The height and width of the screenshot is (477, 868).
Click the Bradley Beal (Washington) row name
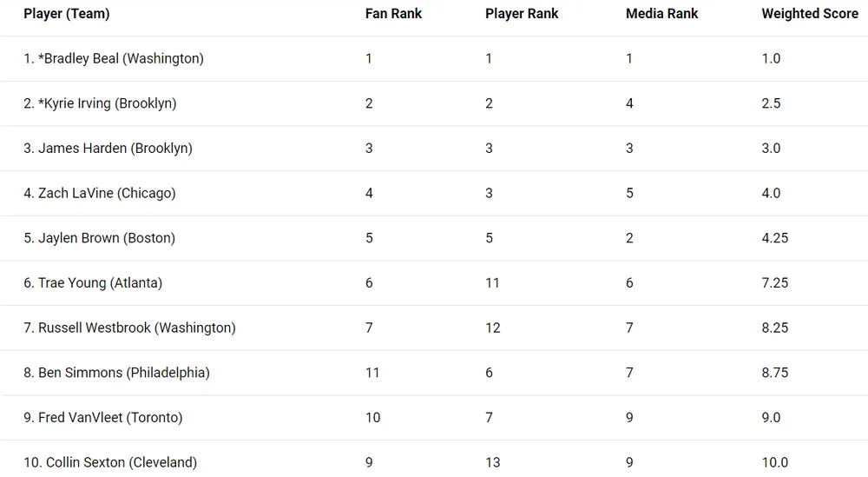[x=114, y=59]
